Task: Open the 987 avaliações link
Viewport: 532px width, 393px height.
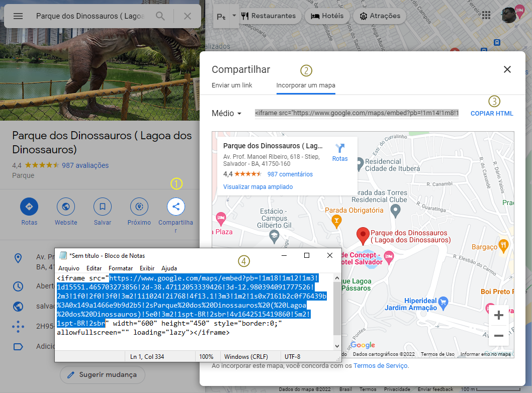Action: coord(85,165)
